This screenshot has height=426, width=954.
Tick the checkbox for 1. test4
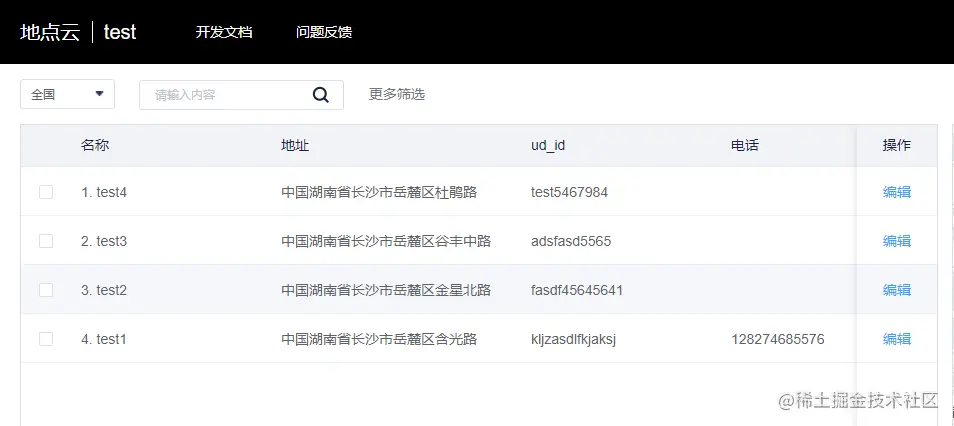[x=46, y=192]
